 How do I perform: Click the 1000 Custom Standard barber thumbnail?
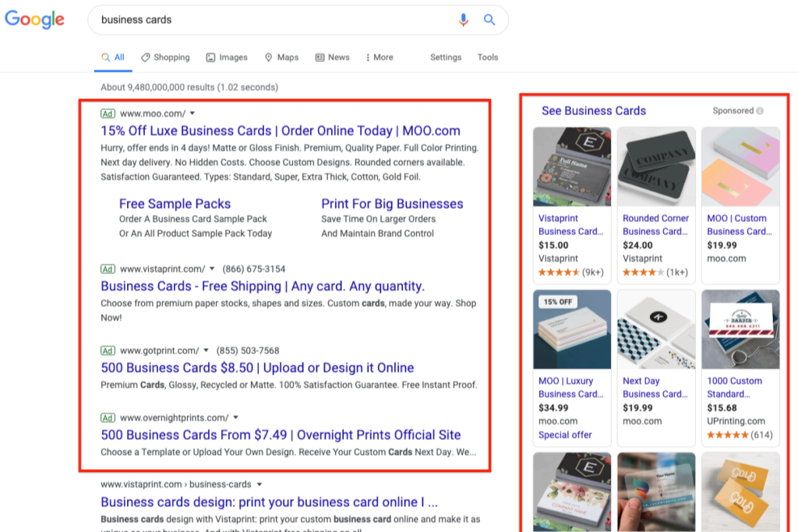(x=740, y=329)
